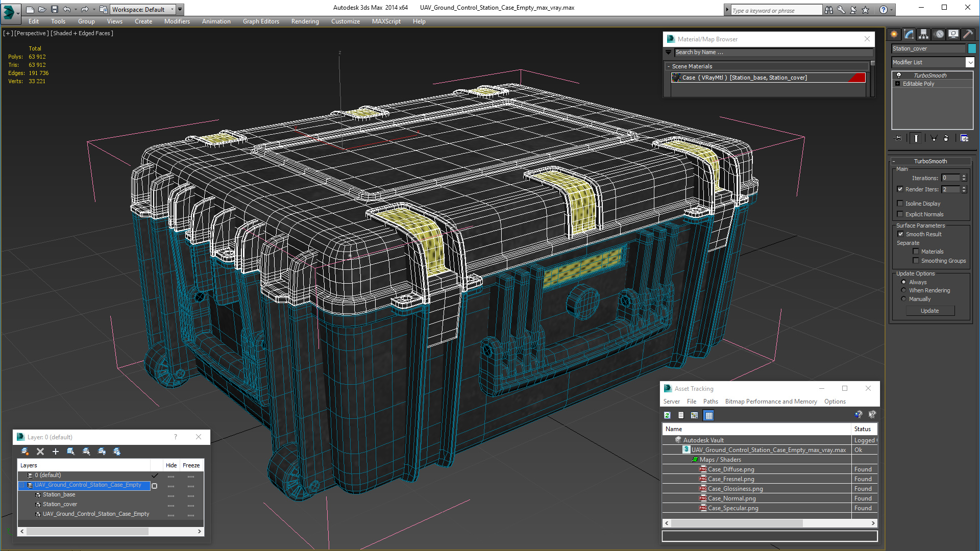Collapse the Scene Materials group
The height and width of the screenshot is (551, 980).
pos(669,66)
